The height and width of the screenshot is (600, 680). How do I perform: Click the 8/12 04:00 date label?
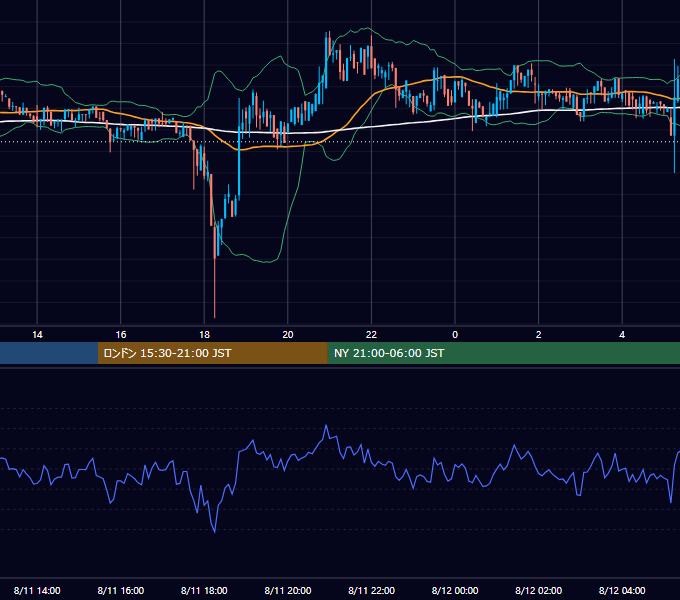coord(622,590)
